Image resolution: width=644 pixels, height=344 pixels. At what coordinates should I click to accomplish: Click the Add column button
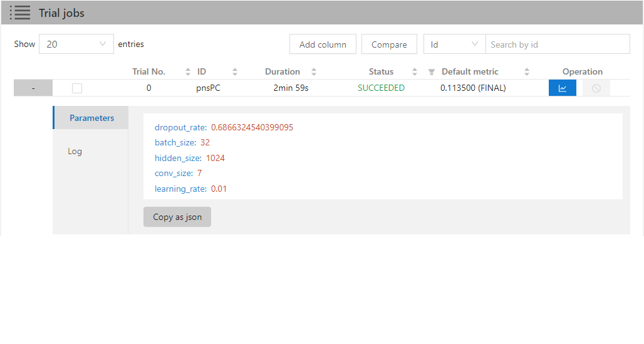[x=323, y=44]
